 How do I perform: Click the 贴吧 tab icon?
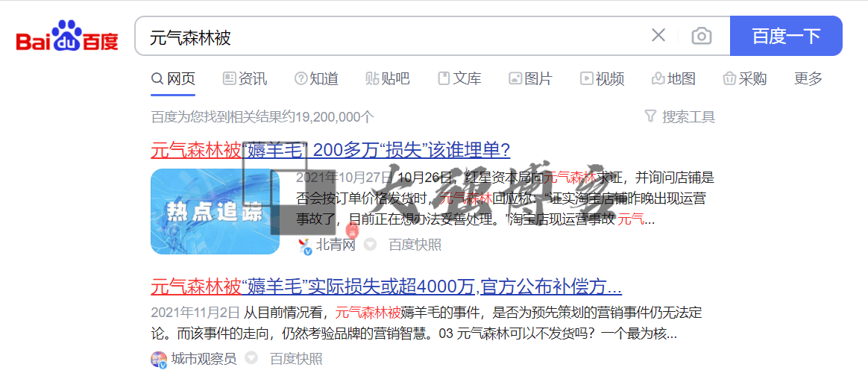(371, 78)
